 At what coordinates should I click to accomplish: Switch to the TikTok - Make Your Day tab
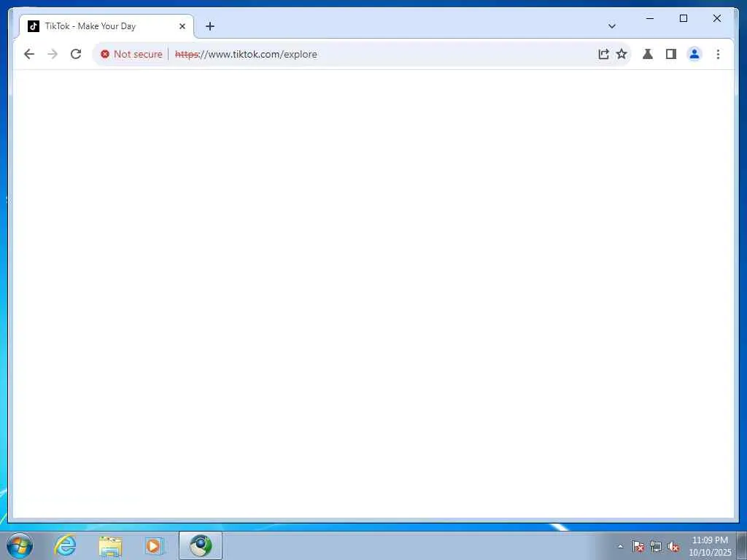click(106, 26)
